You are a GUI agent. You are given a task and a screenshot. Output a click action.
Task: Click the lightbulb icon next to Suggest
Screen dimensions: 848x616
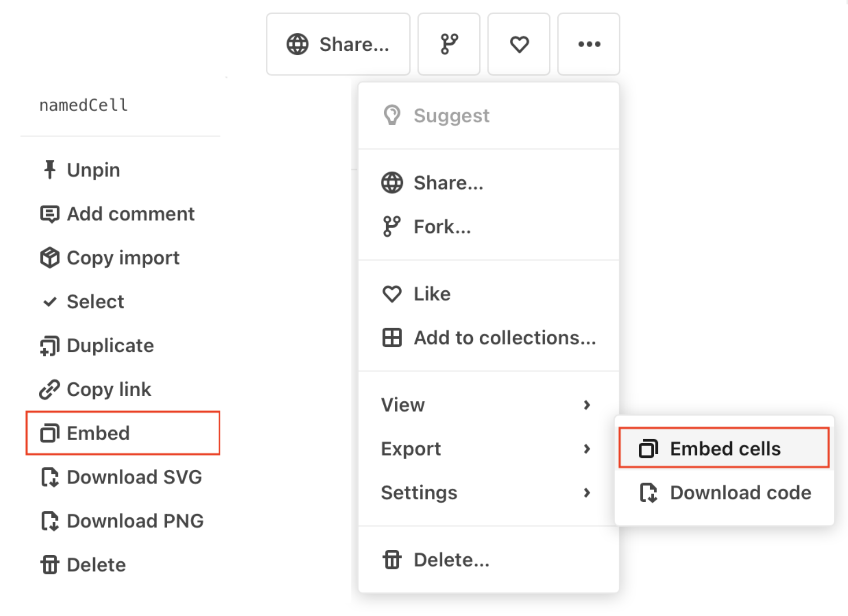tap(392, 115)
